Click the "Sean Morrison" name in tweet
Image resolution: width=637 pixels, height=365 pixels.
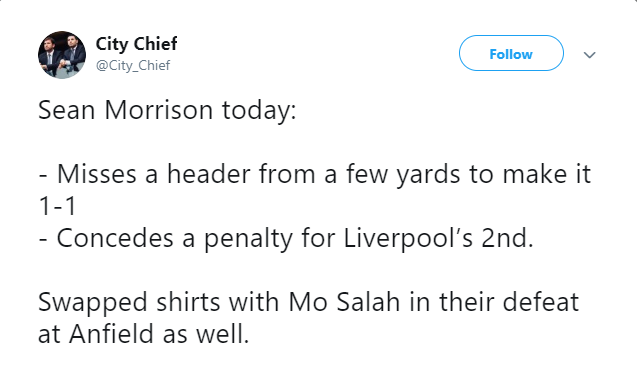(x=126, y=110)
